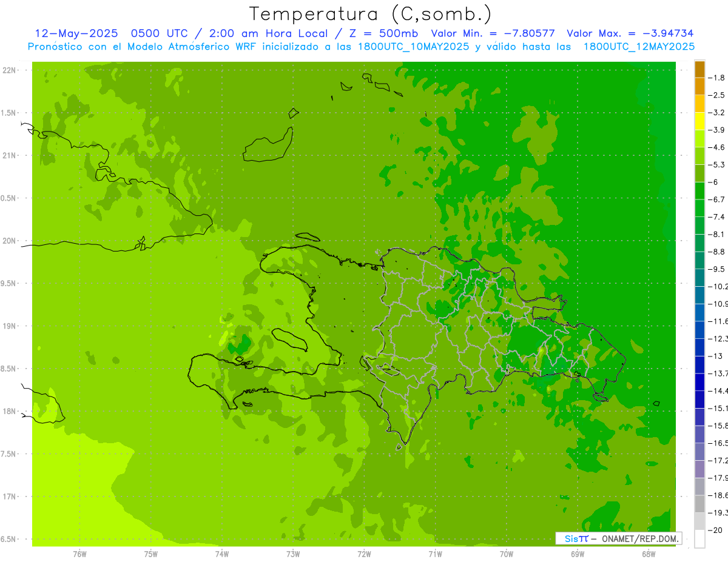
Task: Click the "18N" latitude label
Action: 8,412
